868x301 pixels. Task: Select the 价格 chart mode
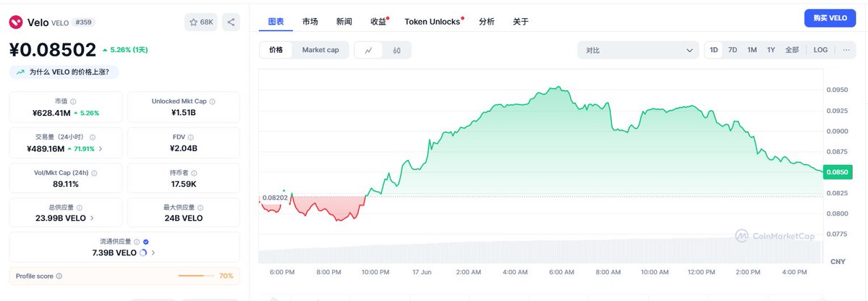pos(276,50)
